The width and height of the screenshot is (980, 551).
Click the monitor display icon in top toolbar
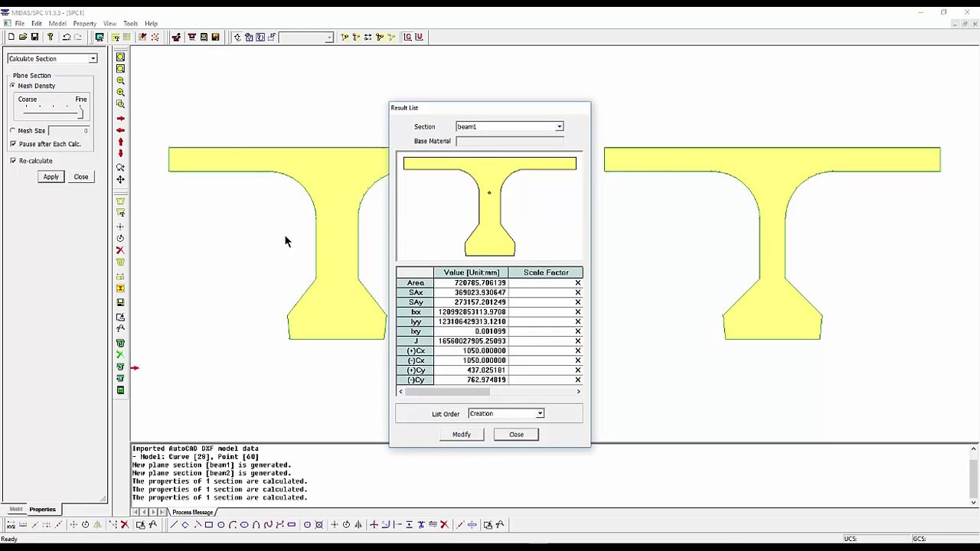pos(100,37)
